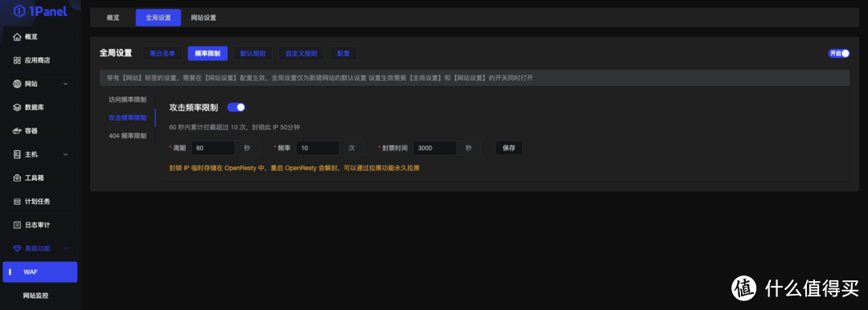The height and width of the screenshot is (310, 868).
Task: Open the 数据库 layers icon
Action: coord(17,108)
